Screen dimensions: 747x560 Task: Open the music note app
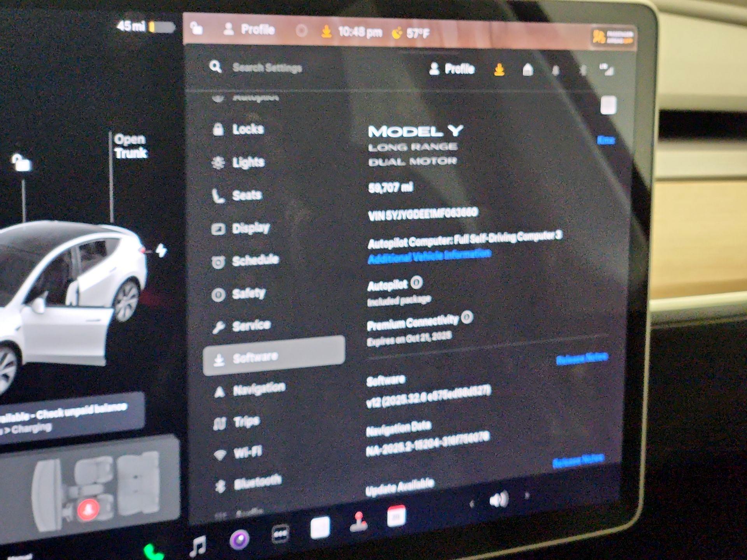coord(198,545)
